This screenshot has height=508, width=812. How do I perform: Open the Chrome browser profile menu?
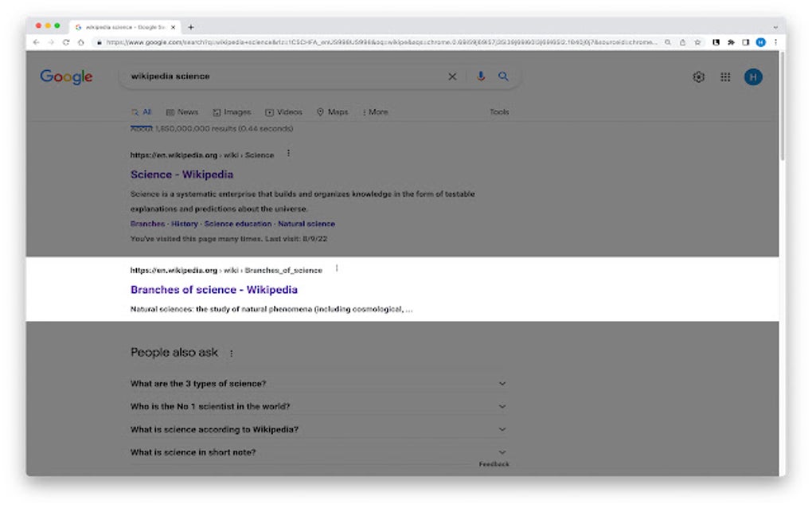[x=762, y=42]
